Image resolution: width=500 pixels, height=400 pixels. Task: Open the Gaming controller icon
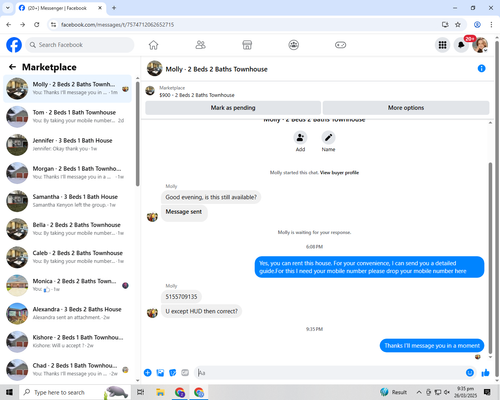340,45
